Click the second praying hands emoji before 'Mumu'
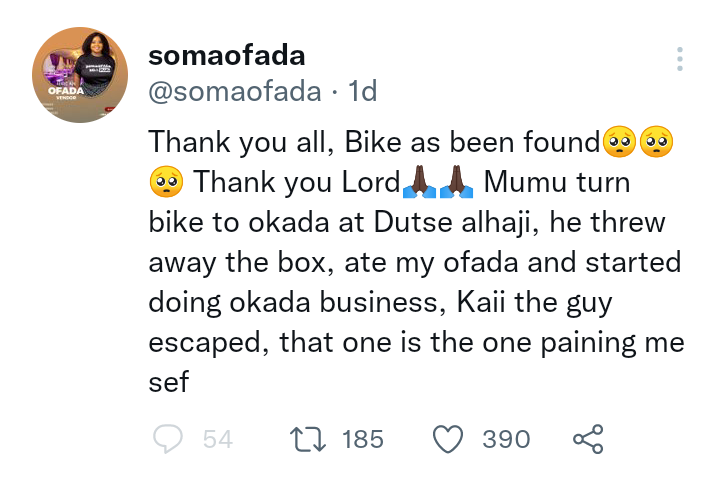 (x=457, y=182)
